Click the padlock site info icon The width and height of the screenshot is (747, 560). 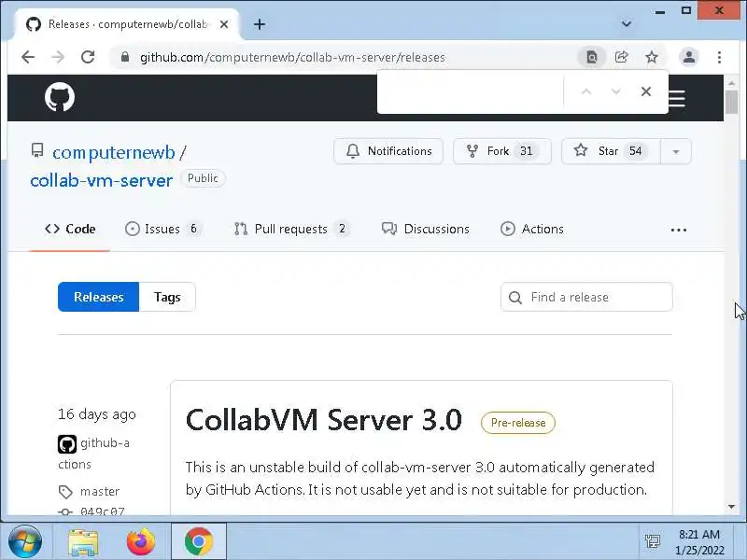125,57
